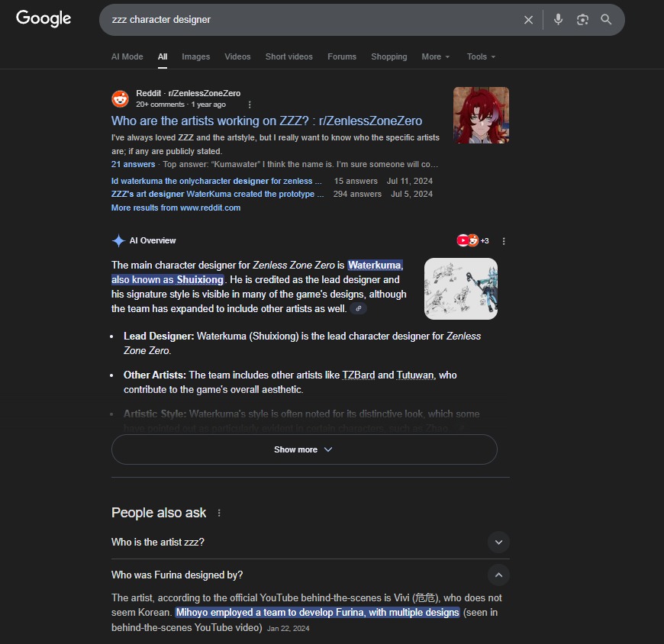Click the citation link icon after paragraph
This screenshot has width=664, height=644.
pos(358,309)
